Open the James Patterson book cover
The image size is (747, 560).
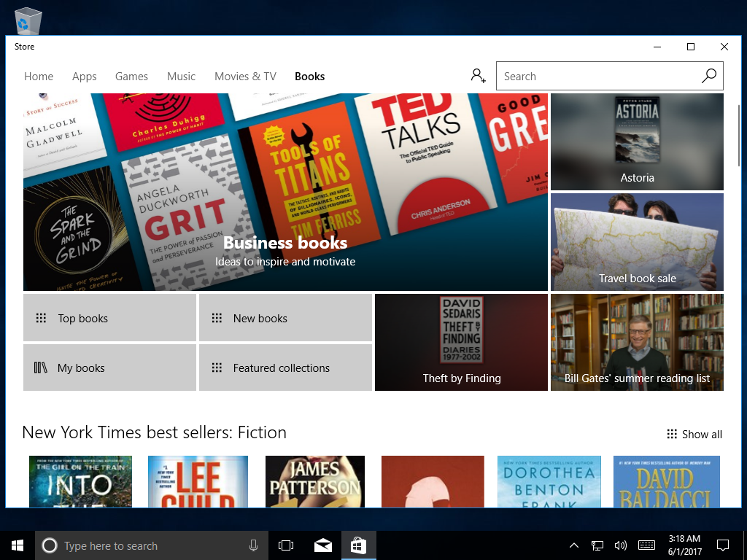coord(315,481)
